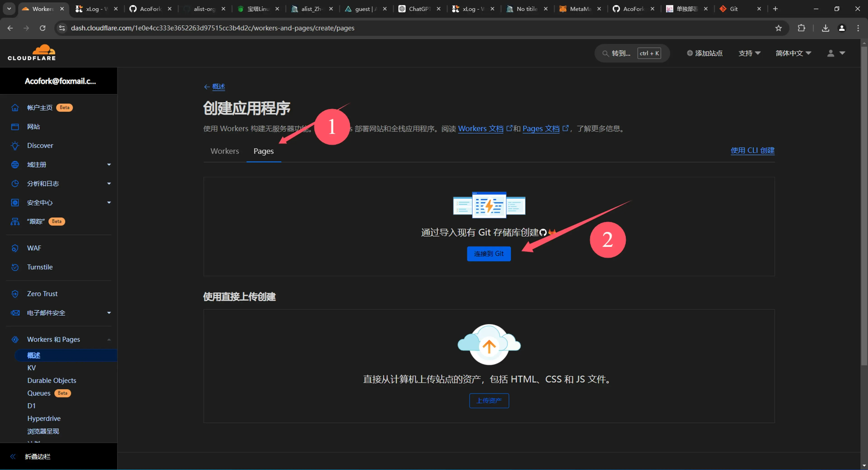The image size is (868, 470).
Task: Collapse the Workers 和 Pages section
Action: coord(109,340)
